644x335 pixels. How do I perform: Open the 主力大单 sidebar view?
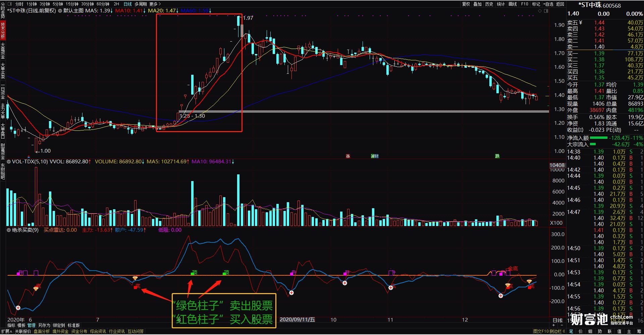3,111
